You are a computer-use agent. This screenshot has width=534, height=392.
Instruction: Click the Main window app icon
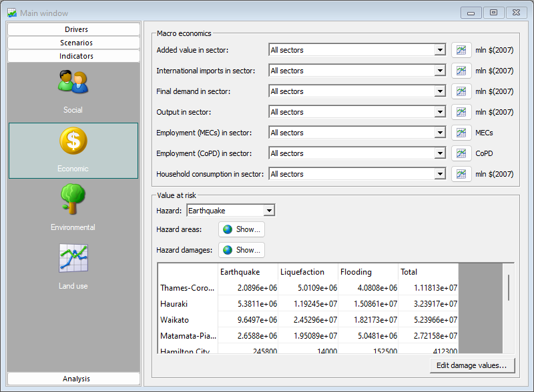pos(12,13)
